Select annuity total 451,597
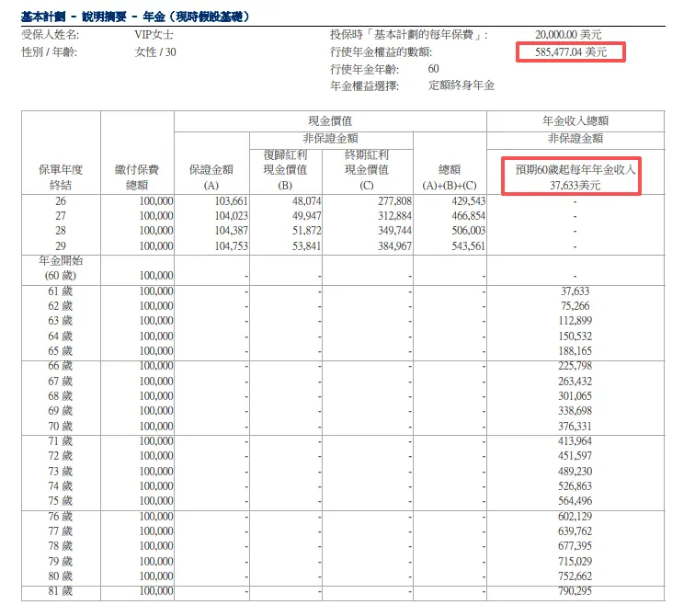This screenshot has width=695, height=616. [575, 456]
